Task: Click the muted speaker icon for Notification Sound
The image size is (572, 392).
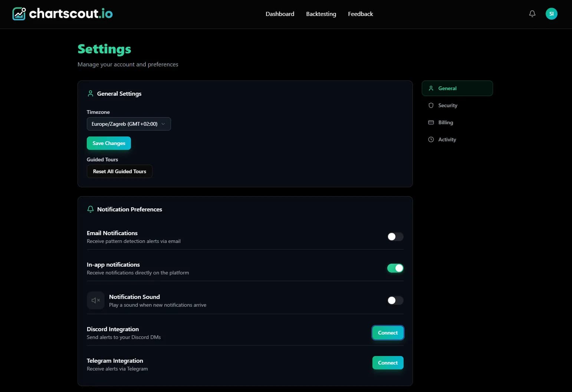Action: pyautogui.click(x=95, y=300)
